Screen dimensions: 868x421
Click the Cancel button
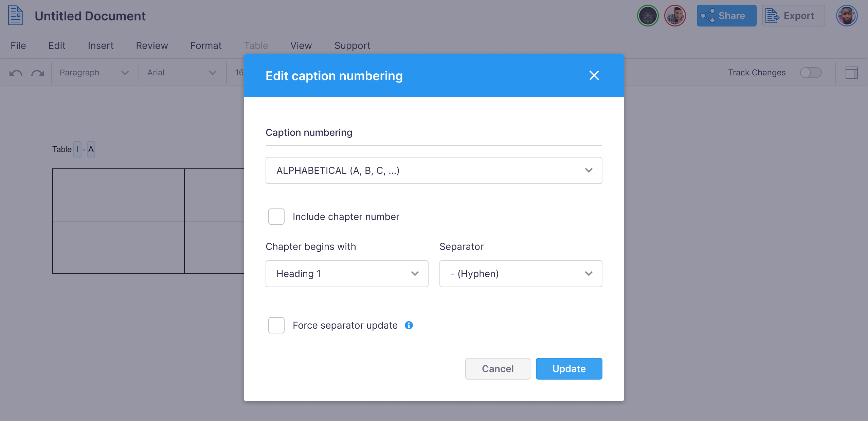coord(498,369)
